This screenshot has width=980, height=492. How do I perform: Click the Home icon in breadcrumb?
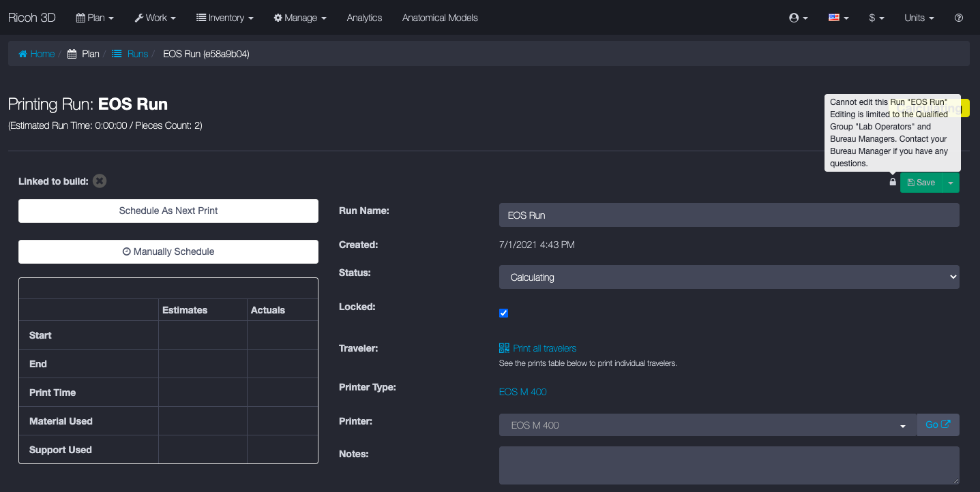click(x=23, y=54)
